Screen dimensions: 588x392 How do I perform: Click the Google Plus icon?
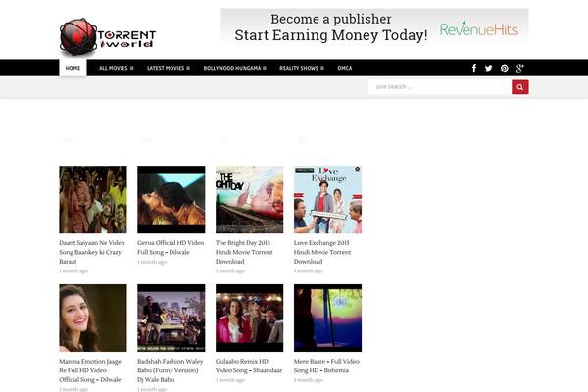click(519, 68)
